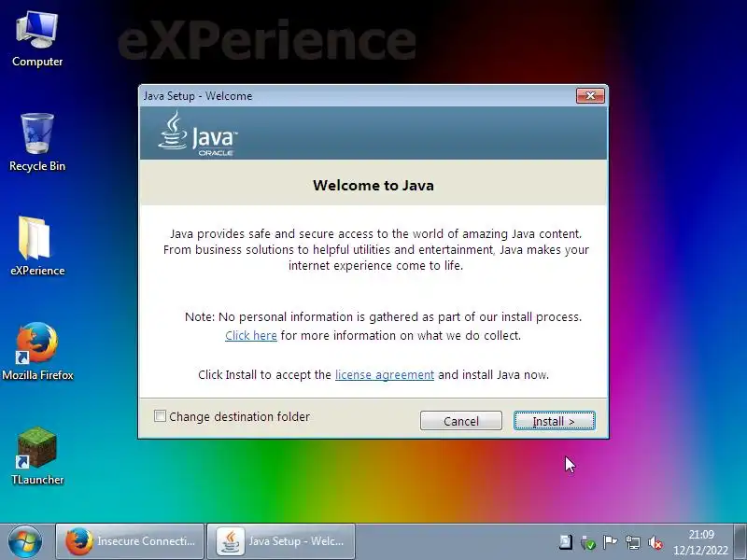The width and height of the screenshot is (747, 560).
Task: Enable Change destination folder checkbox
Action: 160,416
